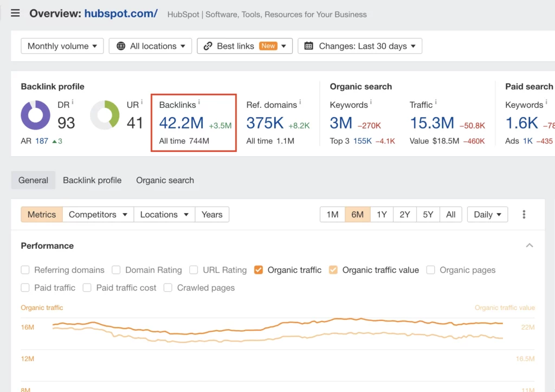The height and width of the screenshot is (392, 555).
Task: Click the chain link icon in Best links
Action: [208, 46]
